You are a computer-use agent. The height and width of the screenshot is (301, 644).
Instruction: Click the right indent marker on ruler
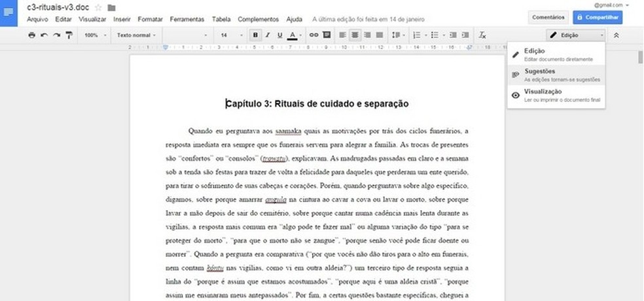click(469, 47)
